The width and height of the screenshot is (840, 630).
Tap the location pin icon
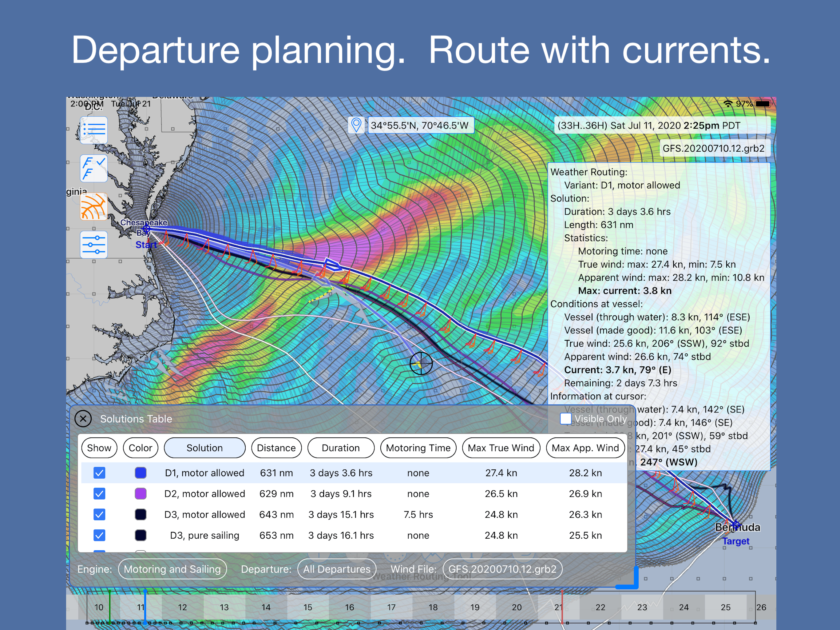click(x=356, y=125)
